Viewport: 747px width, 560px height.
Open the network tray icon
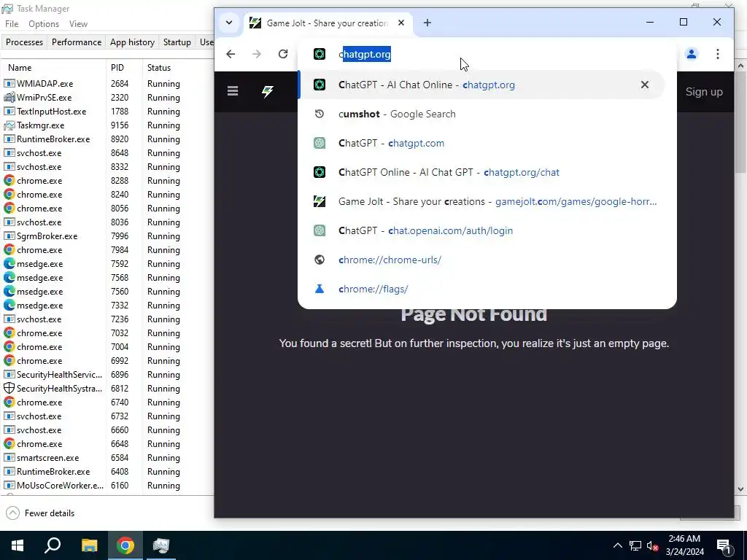[x=635, y=545]
